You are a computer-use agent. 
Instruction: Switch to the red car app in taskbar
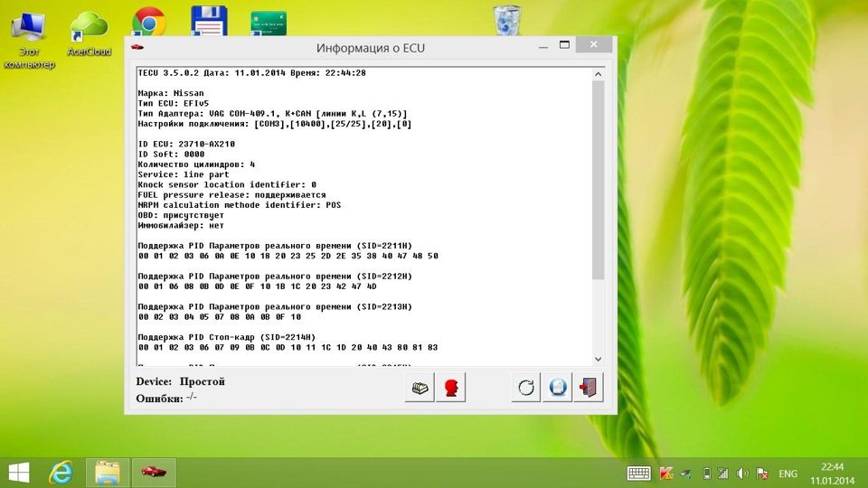click(154, 473)
